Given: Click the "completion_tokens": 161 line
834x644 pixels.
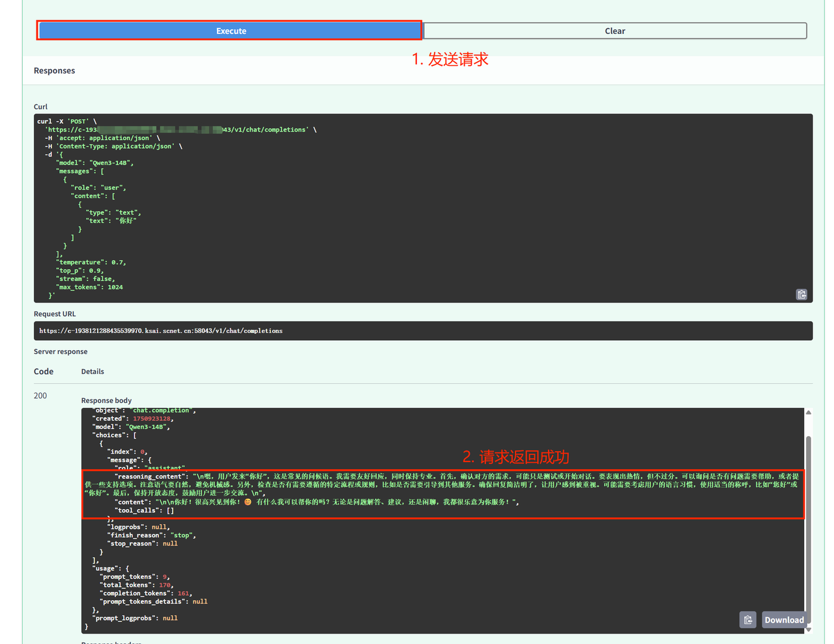Looking at the screenshot, I should click(146, 593).
